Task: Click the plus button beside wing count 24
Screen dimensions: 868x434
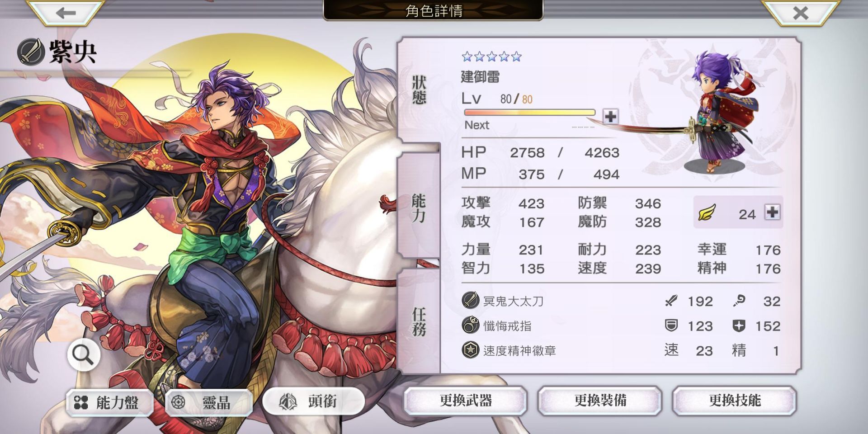Action: pyautogui.click(x=772, y=212)
